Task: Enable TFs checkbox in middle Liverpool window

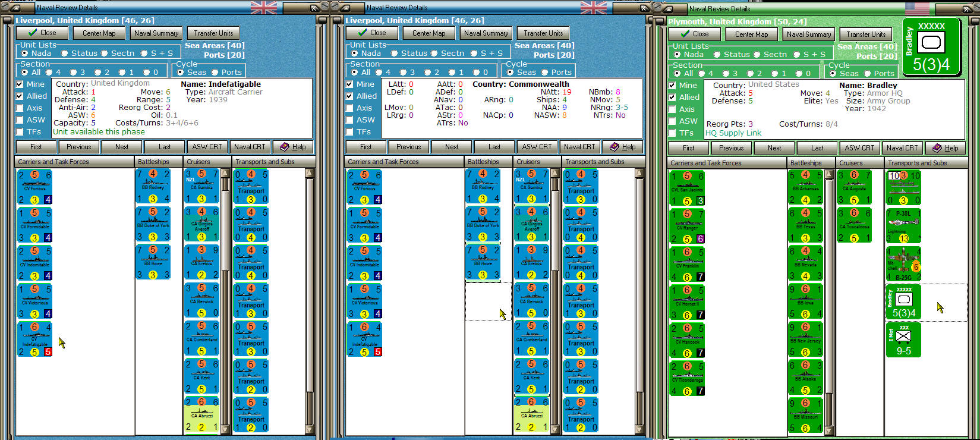Action: 350,132
